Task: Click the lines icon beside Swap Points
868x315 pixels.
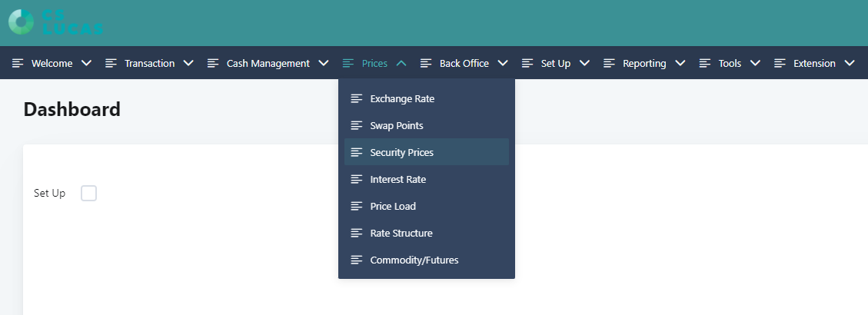Action: tap(357, 126)
